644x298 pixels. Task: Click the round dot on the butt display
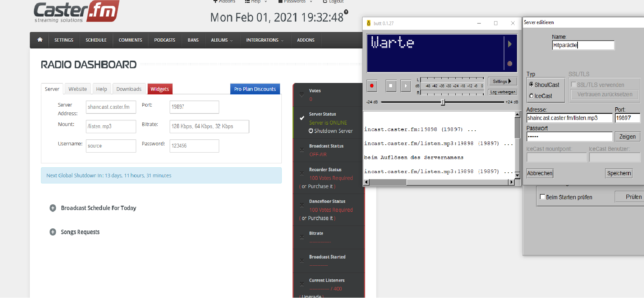tap(510, 64)
